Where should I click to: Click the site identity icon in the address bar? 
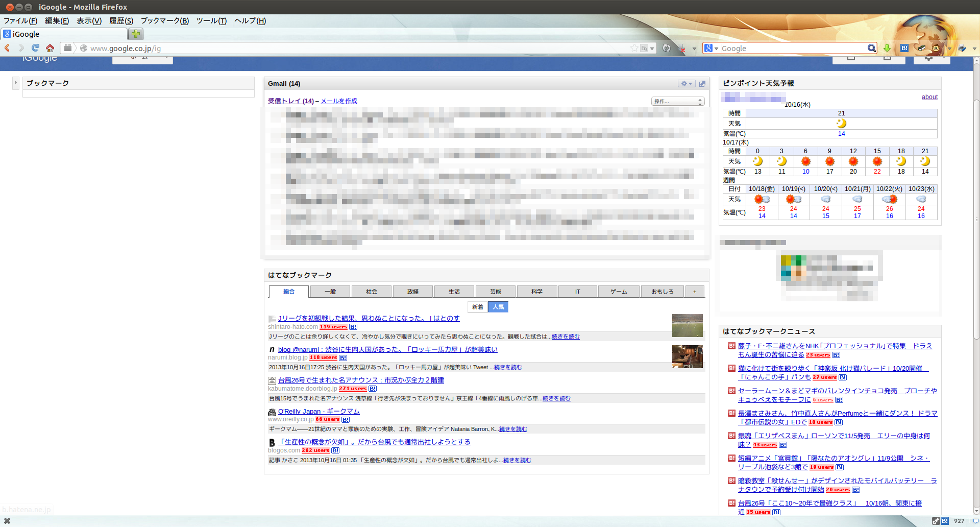[x=84, y=48]
